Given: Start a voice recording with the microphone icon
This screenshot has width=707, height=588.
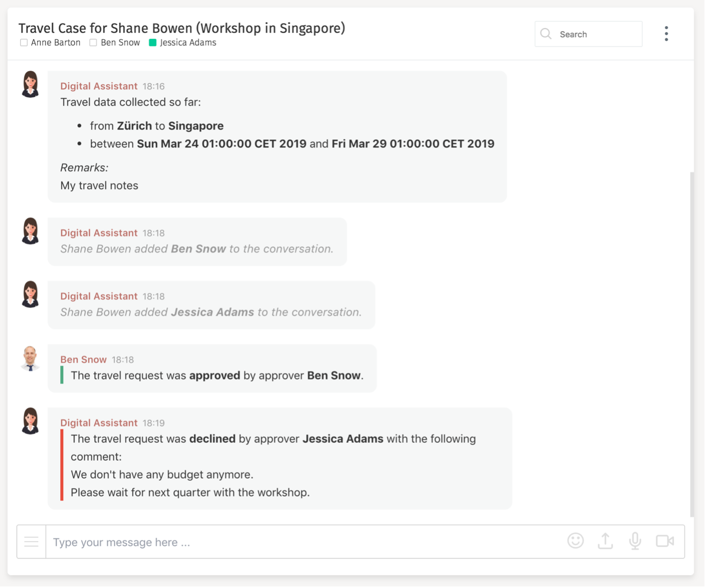Looking at the screenshot, I should pyautogui.click(x=635, y=542).
